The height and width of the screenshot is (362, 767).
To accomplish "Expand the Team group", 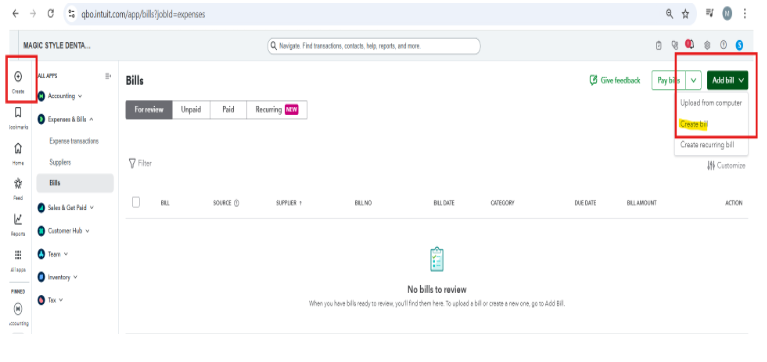I will (53, 254).
